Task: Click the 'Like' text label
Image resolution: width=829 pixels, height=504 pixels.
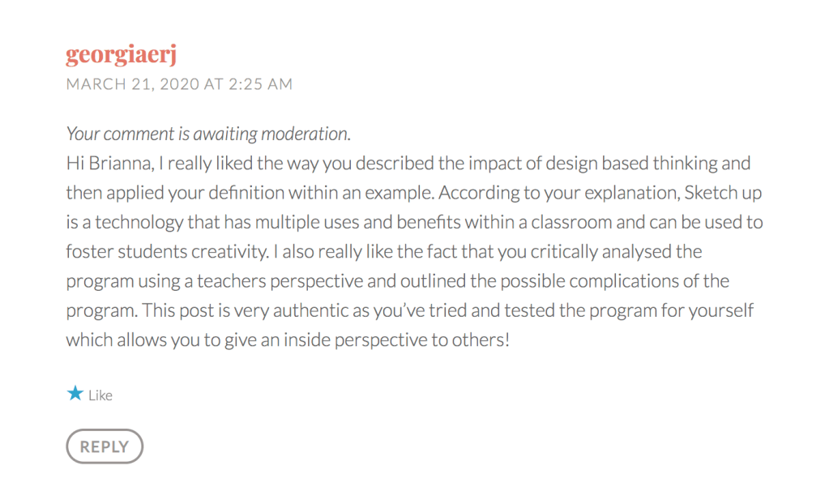Action: (x=100, y=395)
